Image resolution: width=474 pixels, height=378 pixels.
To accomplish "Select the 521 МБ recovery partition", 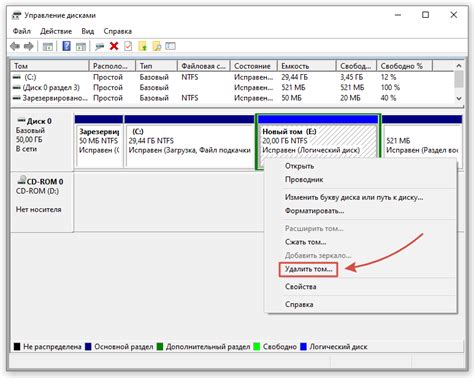I will click(422, 142).
